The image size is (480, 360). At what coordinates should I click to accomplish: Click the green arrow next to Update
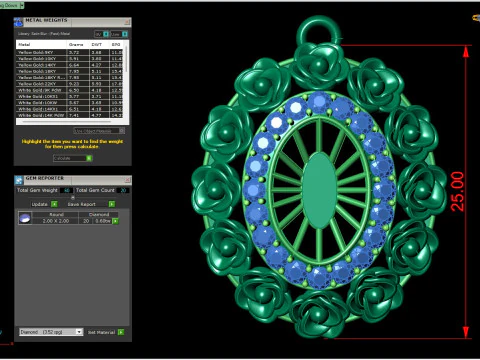[x=54, y=204]
